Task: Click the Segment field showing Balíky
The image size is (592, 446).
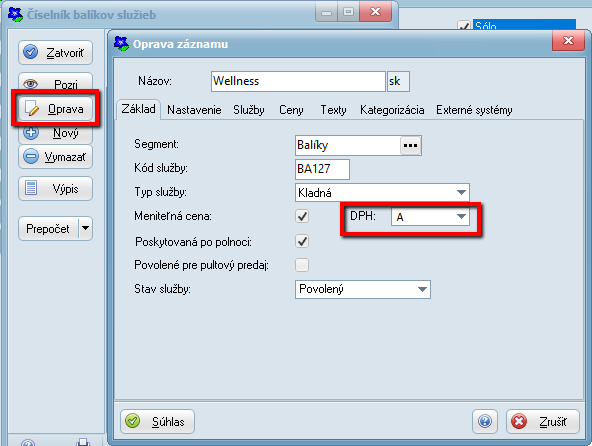Action: 347,145
